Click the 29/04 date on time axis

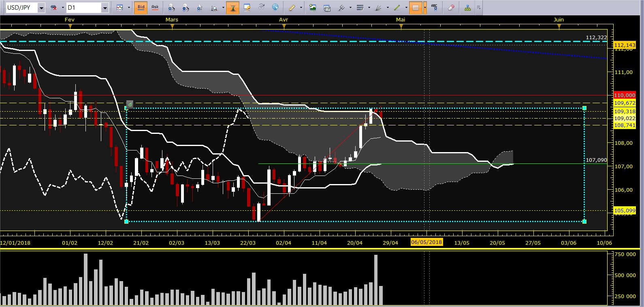click(x=390, y=243)
